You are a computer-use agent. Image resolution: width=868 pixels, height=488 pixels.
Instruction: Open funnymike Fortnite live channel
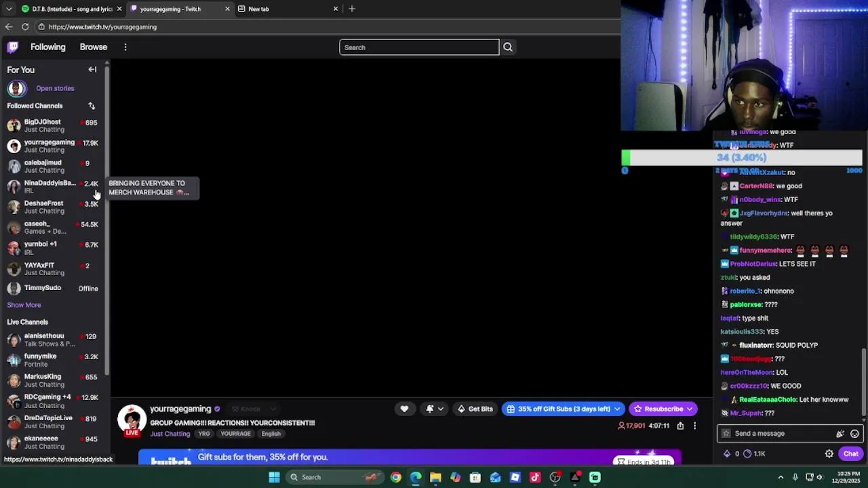coord(53,360)
